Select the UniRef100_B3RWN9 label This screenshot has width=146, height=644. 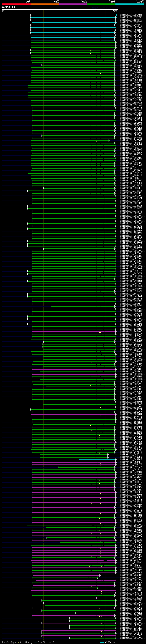pyautogui.click(x=131, y=329)
